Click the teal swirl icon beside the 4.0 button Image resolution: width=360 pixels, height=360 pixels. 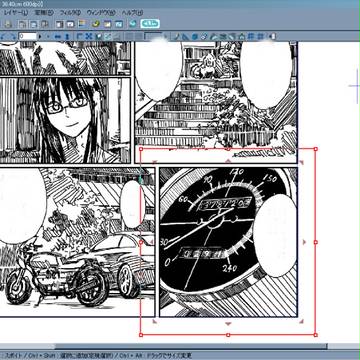pos(133,24)
